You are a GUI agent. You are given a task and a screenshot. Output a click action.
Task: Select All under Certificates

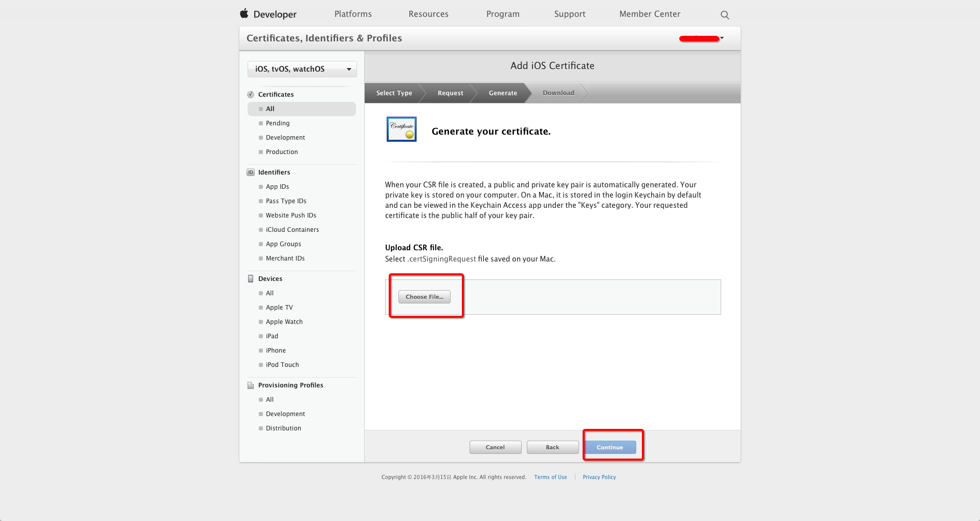tap(302, 109)
